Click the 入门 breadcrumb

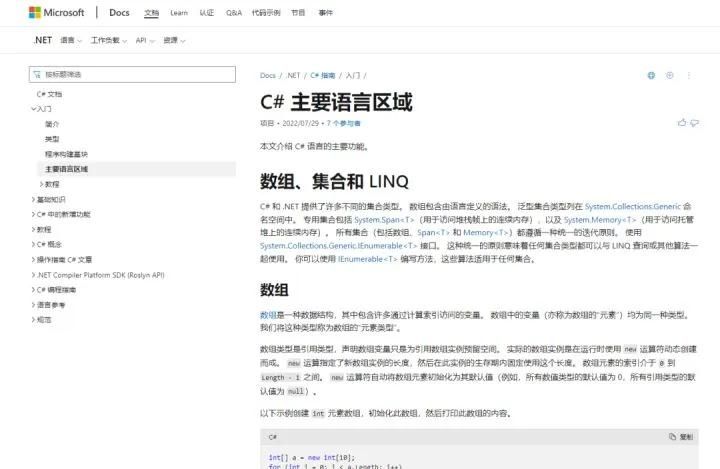pos(353,75)
